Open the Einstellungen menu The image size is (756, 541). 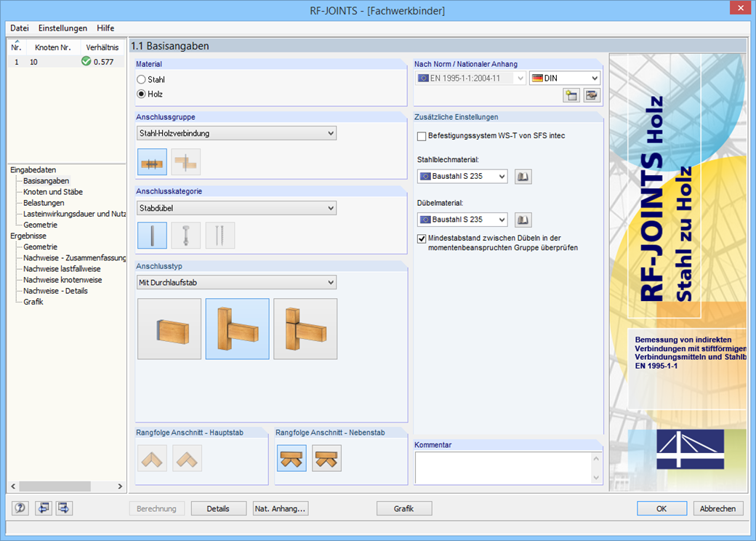click(x=63, y=28)
